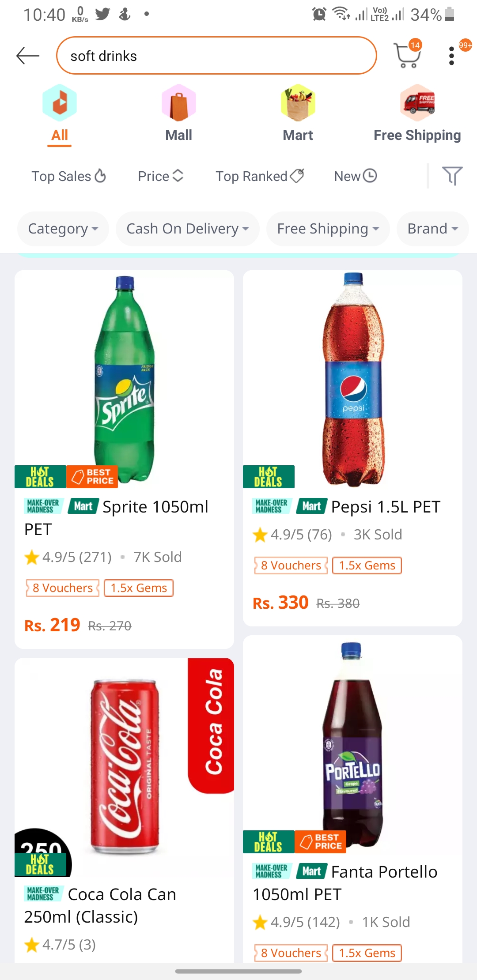This screenshot has height=980, width=477.
Task: Open Sprite 1050ml PET product title
Action: [116, 518]
